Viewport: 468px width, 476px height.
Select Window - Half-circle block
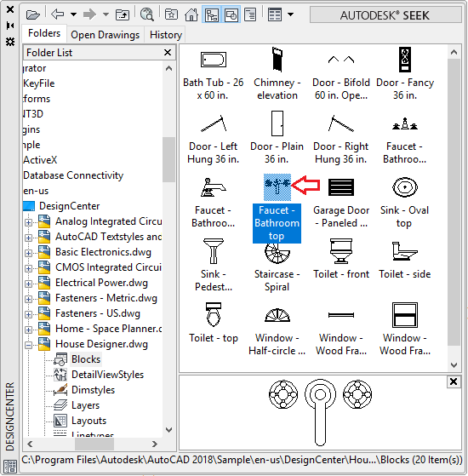pos(277,331)
